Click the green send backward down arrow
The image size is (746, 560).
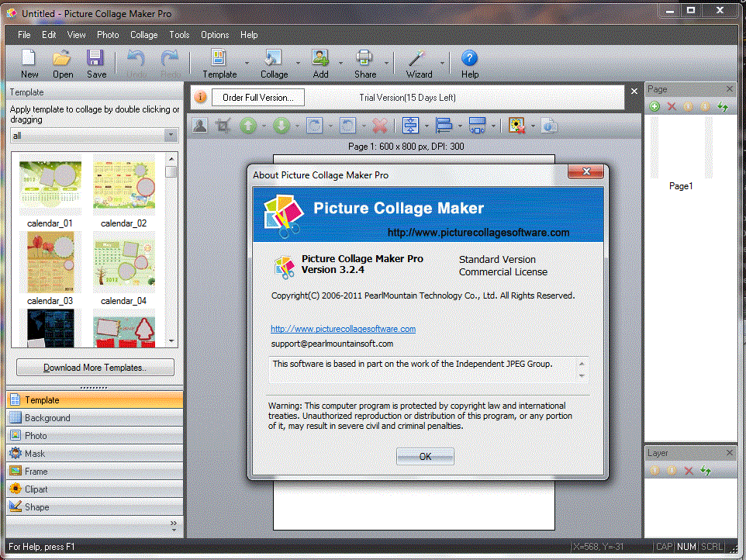281,126
